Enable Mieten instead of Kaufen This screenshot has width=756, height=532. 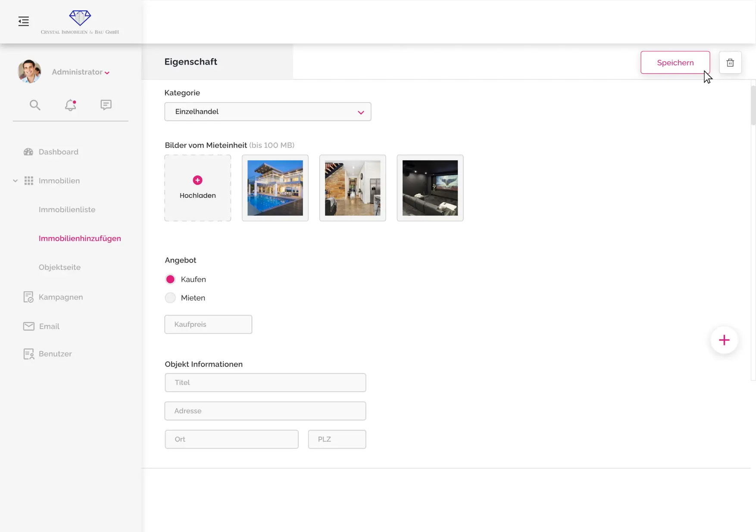170,297
